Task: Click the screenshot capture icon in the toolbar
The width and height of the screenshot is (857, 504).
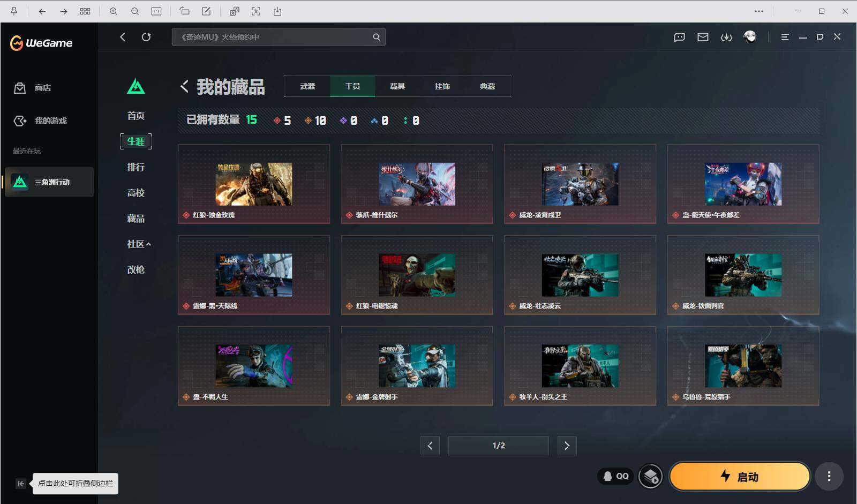Action: 257,11
